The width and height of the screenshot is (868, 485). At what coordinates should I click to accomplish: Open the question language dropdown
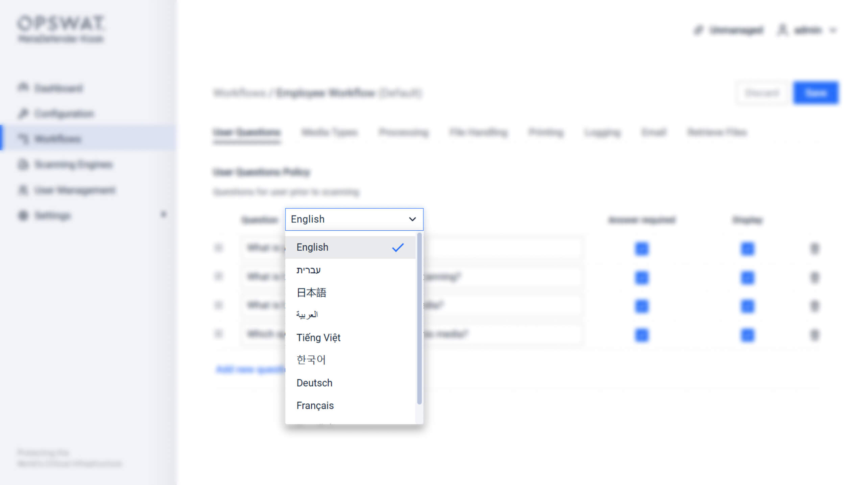coord(354,219)
